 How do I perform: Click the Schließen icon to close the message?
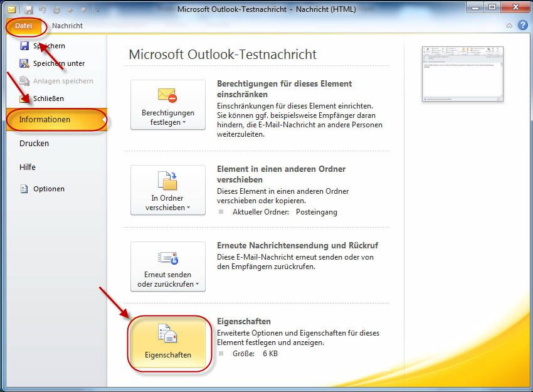[26, 98]
